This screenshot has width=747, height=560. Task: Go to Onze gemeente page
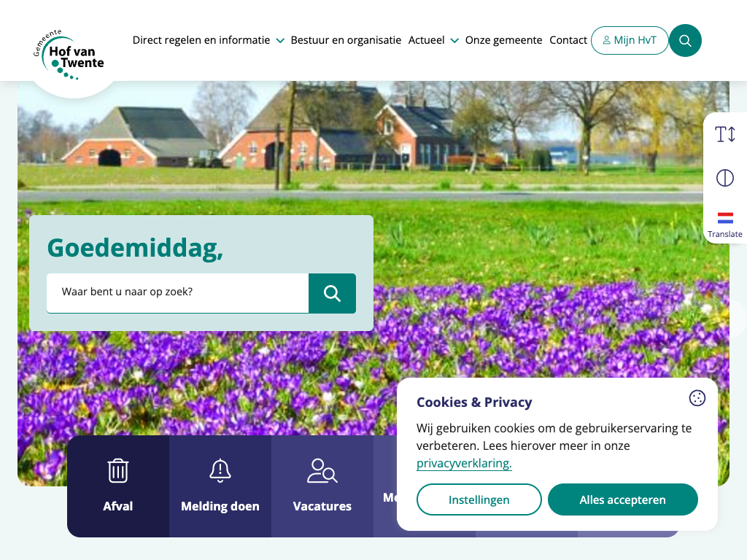coord(503,41)
